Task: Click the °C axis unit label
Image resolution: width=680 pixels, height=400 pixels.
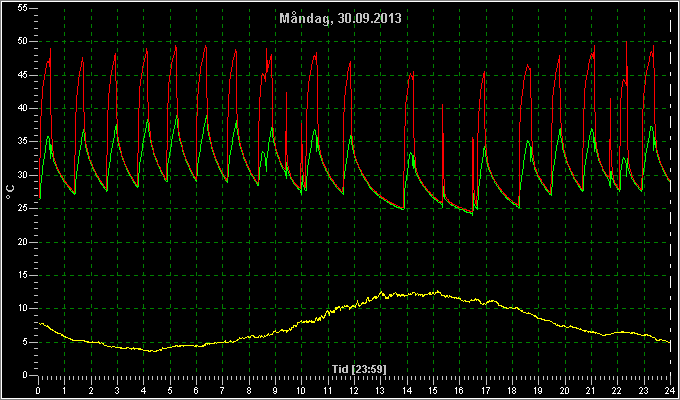Action: click(x=10, y=192)
